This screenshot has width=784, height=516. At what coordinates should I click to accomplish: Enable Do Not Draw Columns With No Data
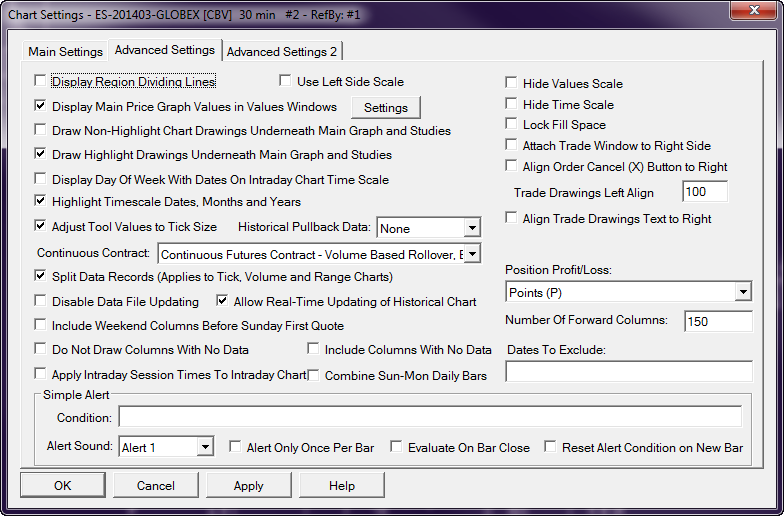click(x=40, y=348)
